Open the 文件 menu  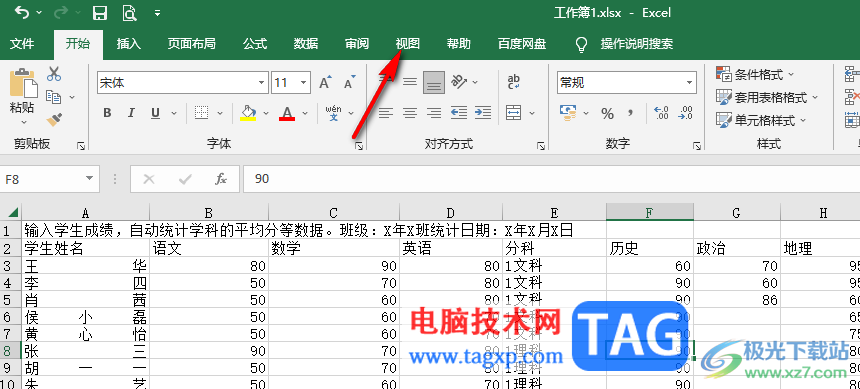pyautogui.click(x=22, y=44)
